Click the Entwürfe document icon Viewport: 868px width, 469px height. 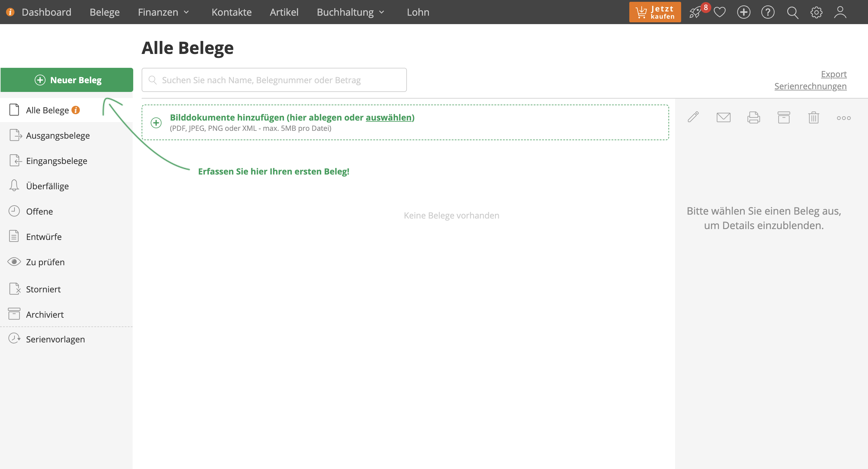click(14, 236)
